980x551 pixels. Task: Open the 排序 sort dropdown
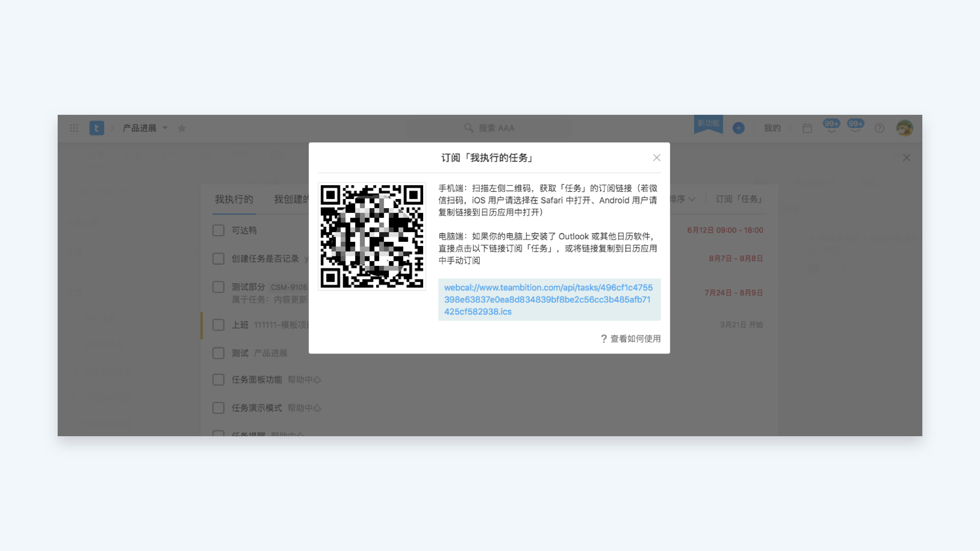pos(682,199)
